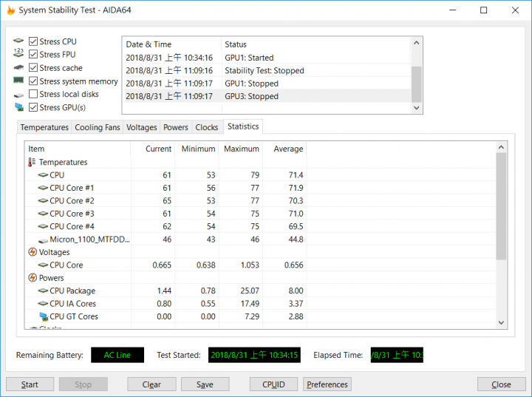Select the 'Stability Test: Stopped' log entry
This screenshot has height=397, width=532.
[267, 71]
